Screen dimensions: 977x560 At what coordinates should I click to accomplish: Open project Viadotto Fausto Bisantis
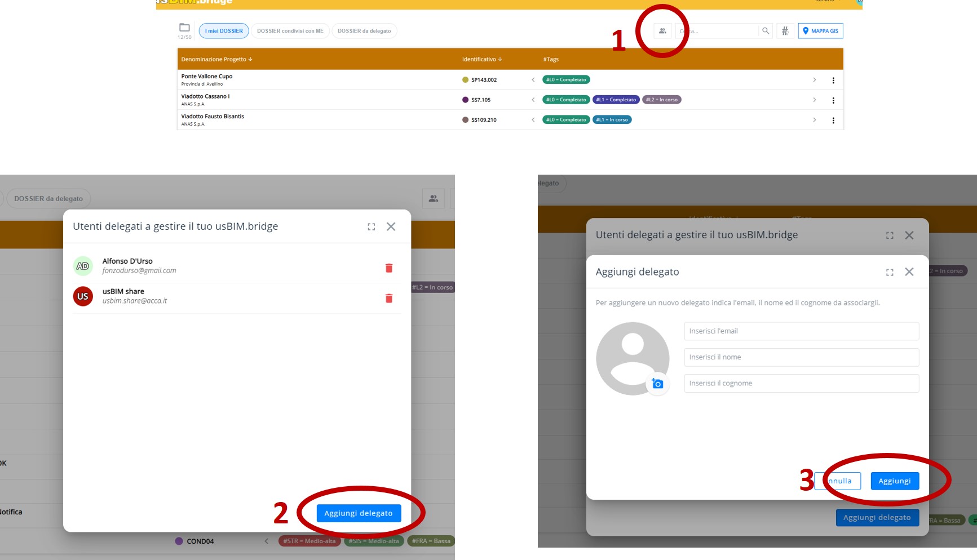pos(213,117)
